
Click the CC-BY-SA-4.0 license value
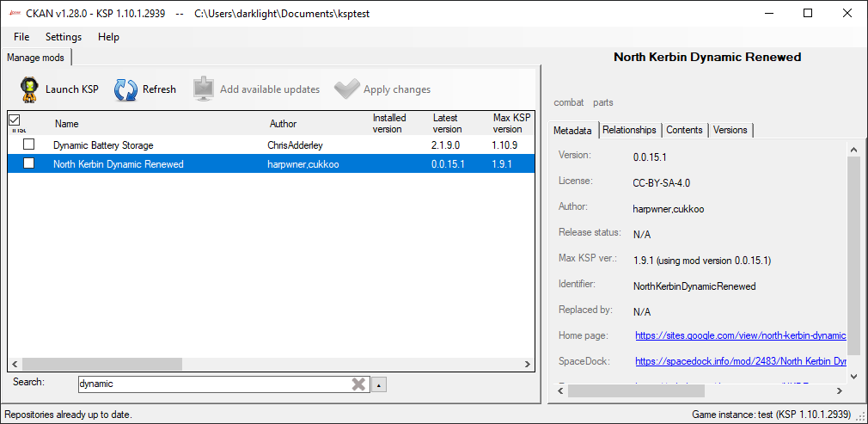pyautogui.click(x=663, y=183)
